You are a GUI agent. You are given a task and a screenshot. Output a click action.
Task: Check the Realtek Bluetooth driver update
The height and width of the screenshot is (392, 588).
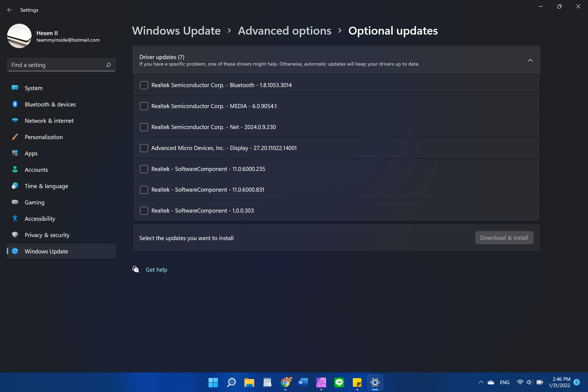pyautogui.click(x=144, y=85)
